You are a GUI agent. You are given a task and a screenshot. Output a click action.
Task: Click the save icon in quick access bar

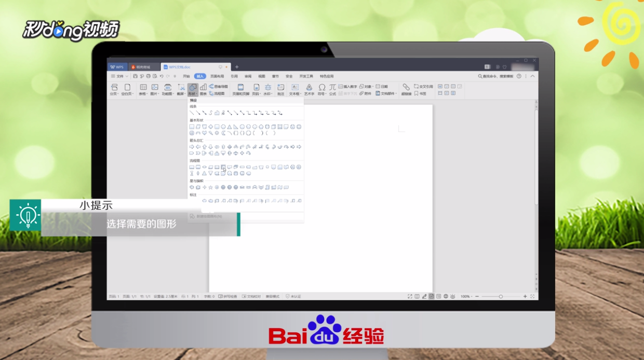(x=135, y=76)
